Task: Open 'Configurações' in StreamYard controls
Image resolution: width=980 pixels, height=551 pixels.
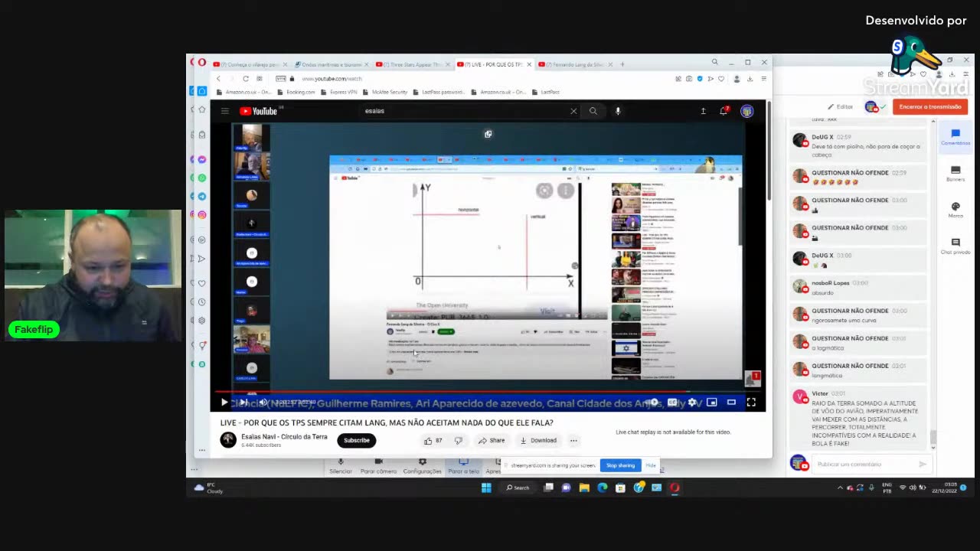Action: coord(422,466)
